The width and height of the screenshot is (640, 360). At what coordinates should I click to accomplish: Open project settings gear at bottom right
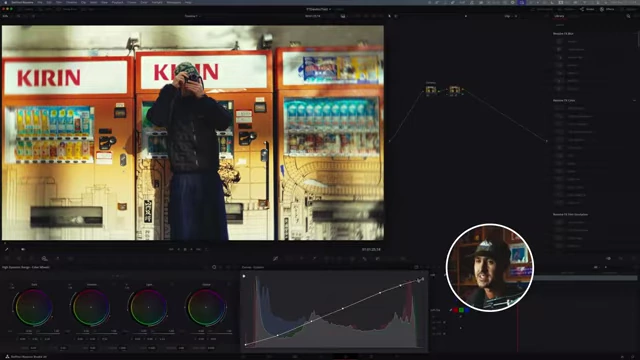pyautogui.click(x=633, y=357)
